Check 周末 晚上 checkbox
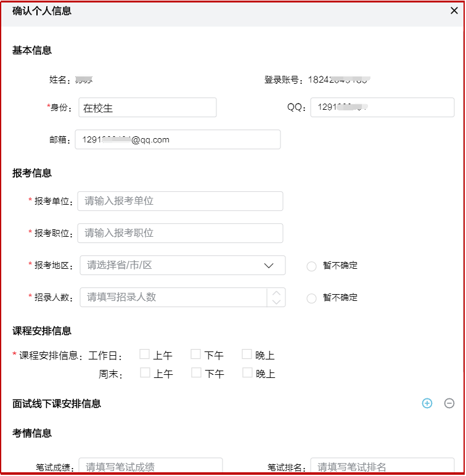Viewport: 466px width, 476px height. (247, 373)
